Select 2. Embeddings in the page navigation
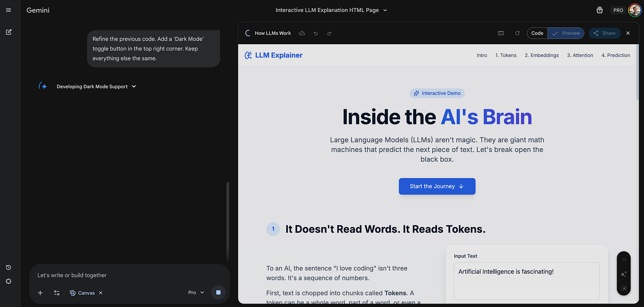Viewport: 644px width, 307px height. [x=541, y=55]
